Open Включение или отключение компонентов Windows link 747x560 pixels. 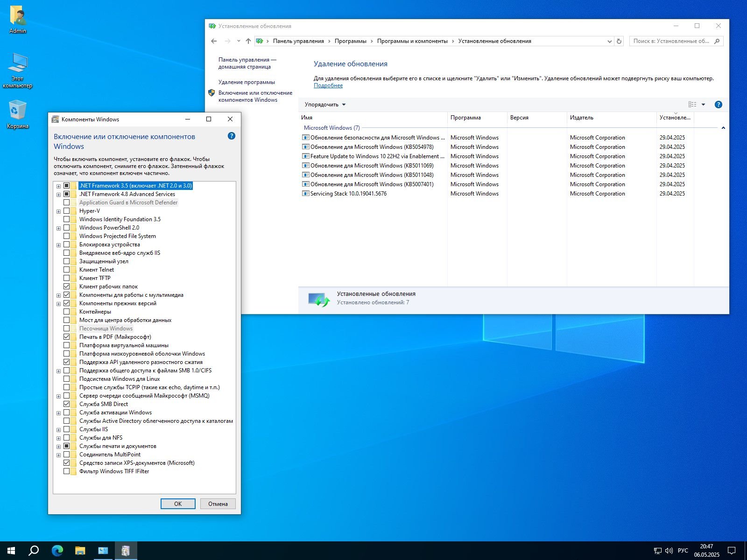click(x=255, y=96)
